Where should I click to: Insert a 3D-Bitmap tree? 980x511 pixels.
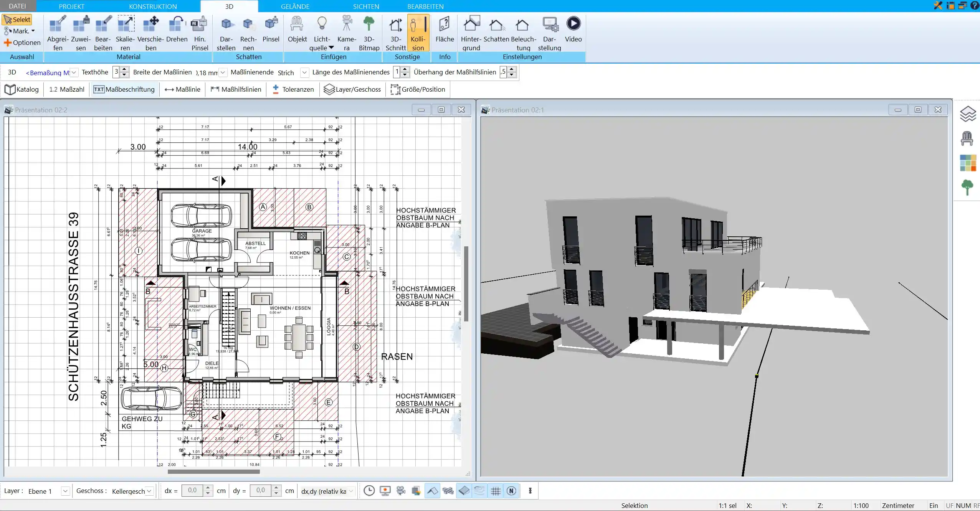point(369,33)
